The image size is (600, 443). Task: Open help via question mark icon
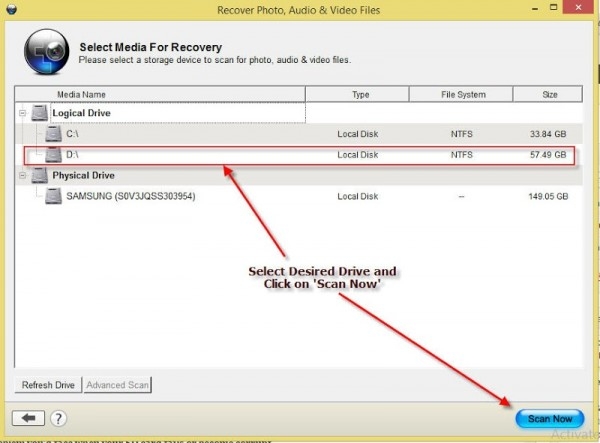[x=58, y=418]
